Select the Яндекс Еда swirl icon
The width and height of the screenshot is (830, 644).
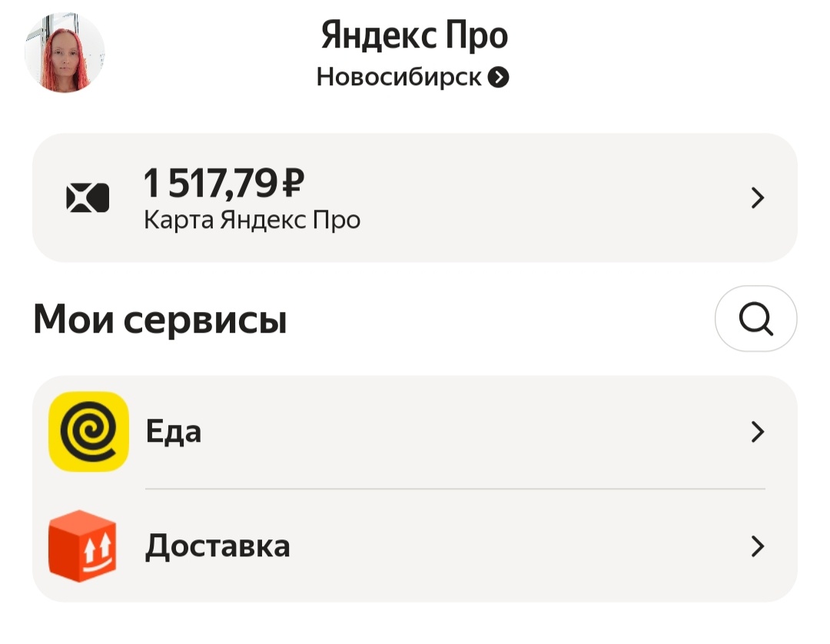(x=87, y=431)
